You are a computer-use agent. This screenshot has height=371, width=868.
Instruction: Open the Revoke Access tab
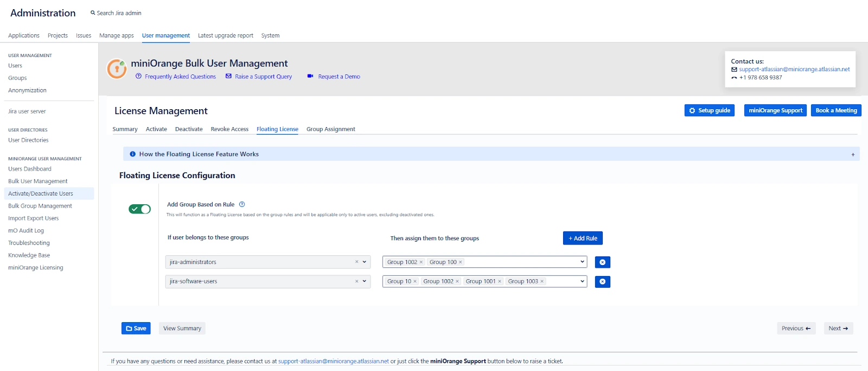coord(229,129)
